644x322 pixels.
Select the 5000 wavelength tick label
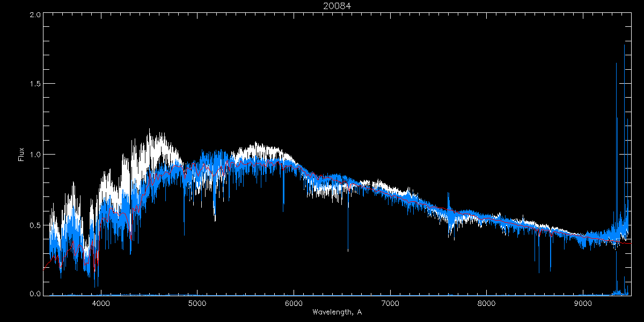point(197,303)
